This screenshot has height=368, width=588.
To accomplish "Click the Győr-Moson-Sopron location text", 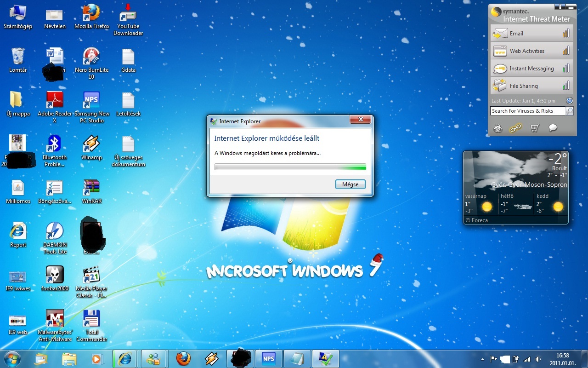I will click(529, 184).
